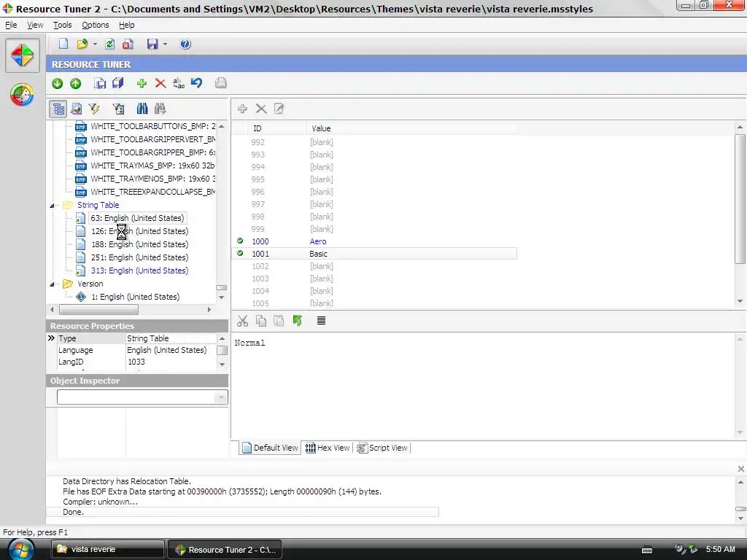
Task: Click the save single resource icon
Action: pos(99,83)
